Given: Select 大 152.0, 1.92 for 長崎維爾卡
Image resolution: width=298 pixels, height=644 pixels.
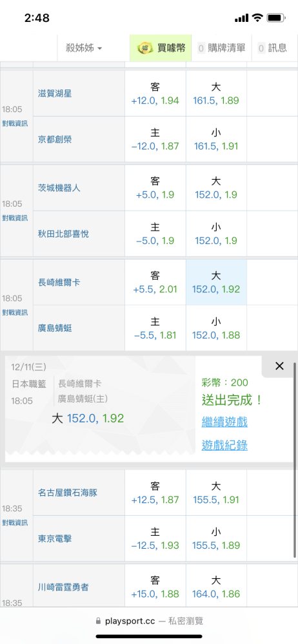Looking at the screenshot, I should (216, 282).
